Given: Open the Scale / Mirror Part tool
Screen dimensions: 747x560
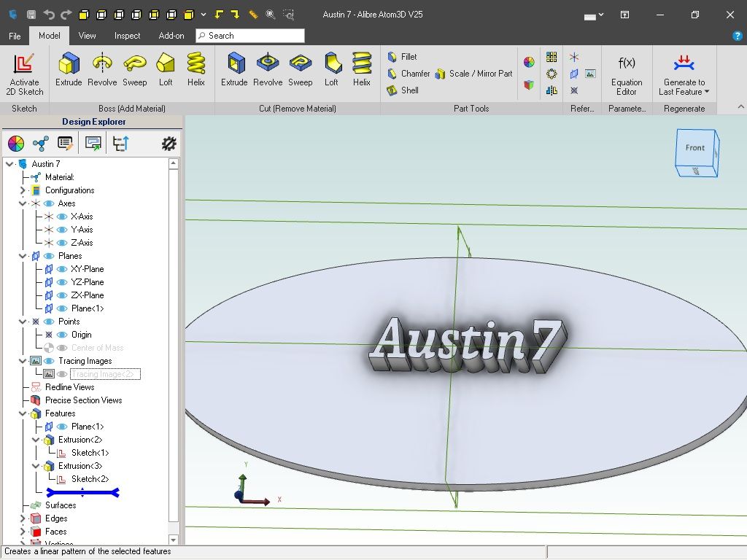Looking at the screenshot, I should coord(473,74).
